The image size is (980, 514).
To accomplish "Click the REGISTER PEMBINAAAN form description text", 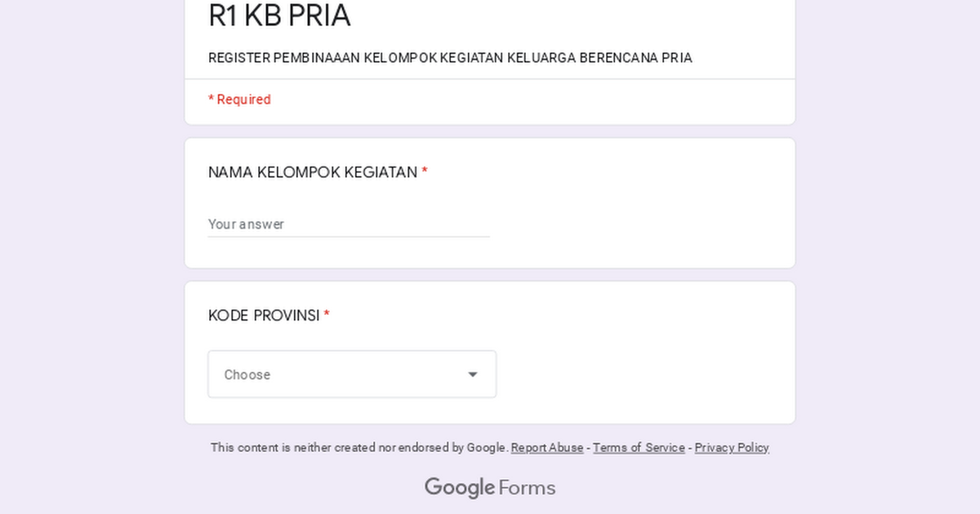I will [x=450, y=58].
